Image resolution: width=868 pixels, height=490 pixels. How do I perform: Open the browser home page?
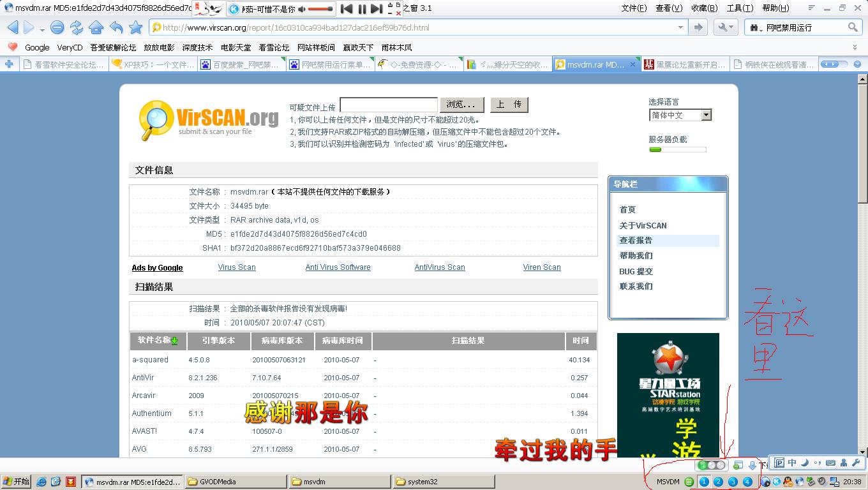tap(96, 27)
